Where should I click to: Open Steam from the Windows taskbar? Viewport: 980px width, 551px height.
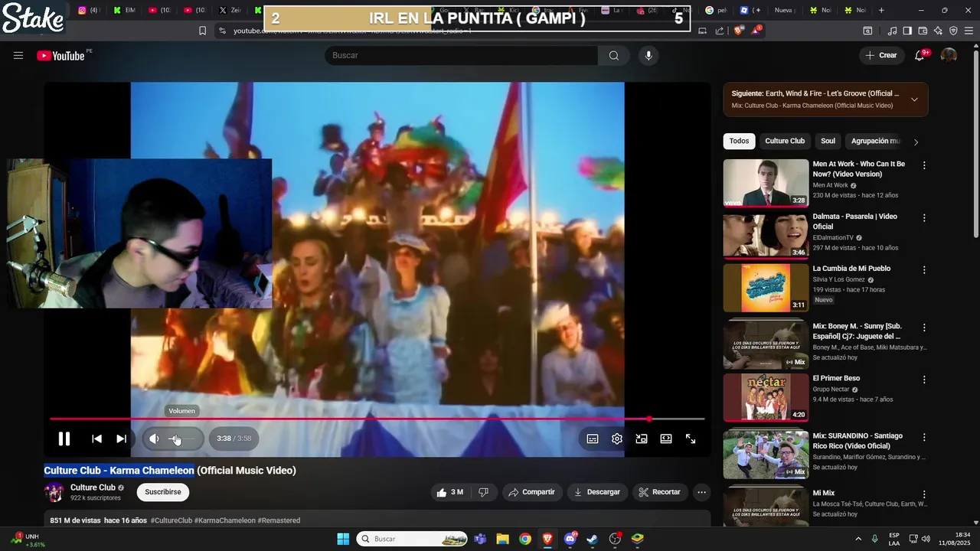click(592, 539)
